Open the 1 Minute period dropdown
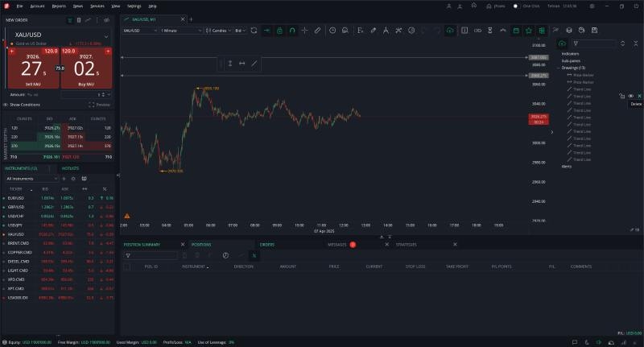This screenshot has height=347, width=644. 180,31
